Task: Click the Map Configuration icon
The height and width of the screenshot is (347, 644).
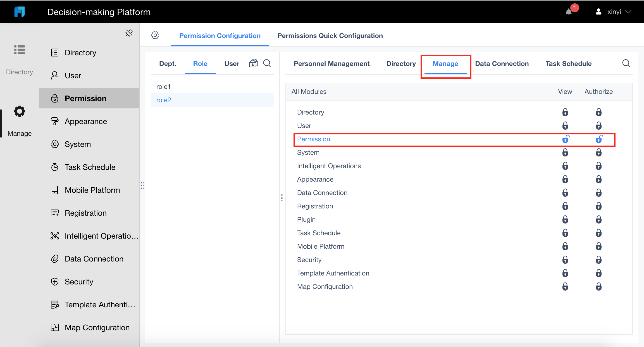Action: click(x=55, y=327)
